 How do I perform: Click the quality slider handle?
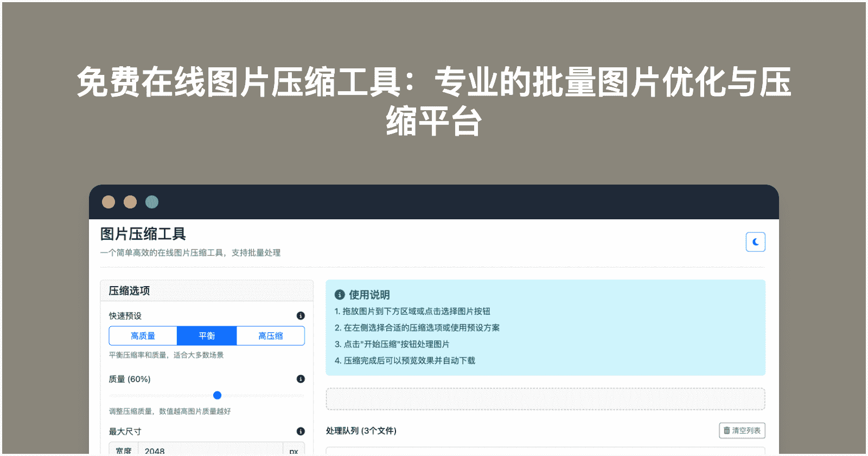[217, 395]
